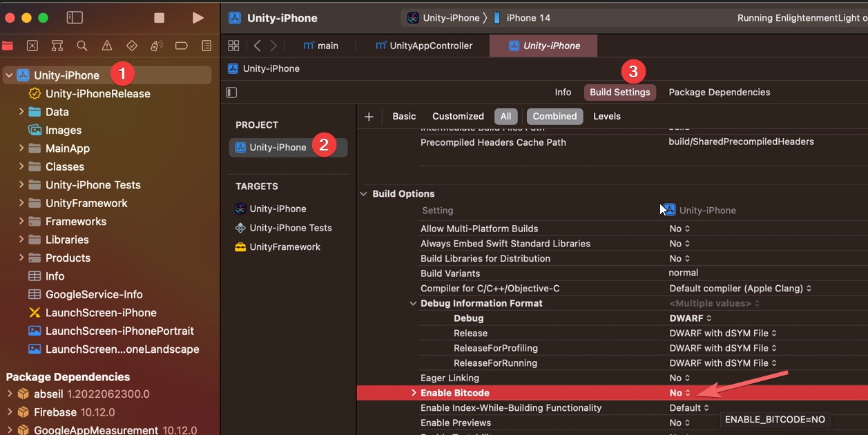The height and width of the screenshot is (435, 868).
Task: Expand the Data folder
Action: [21, 112]
